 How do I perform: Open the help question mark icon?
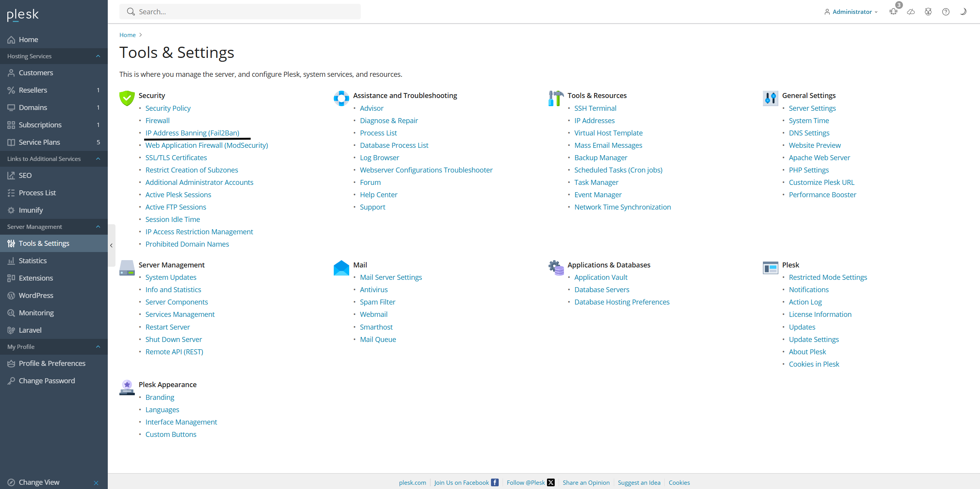tap(946, 12)
